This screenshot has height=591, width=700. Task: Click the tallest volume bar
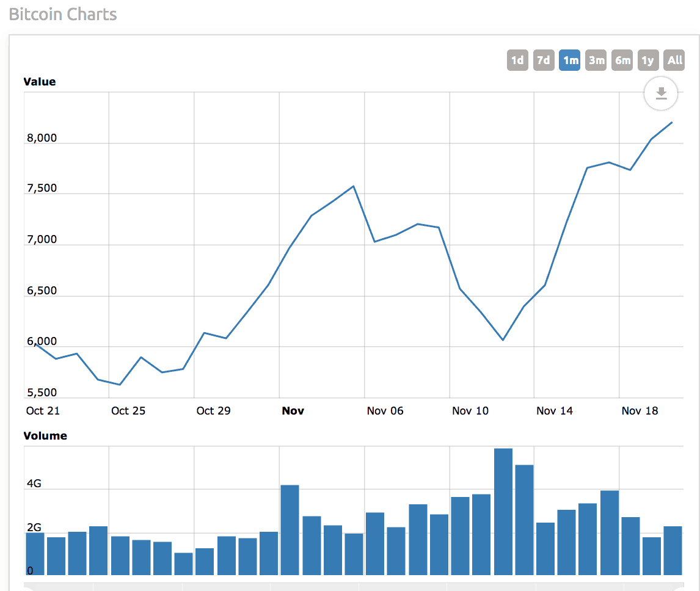[x=503, y=512]
